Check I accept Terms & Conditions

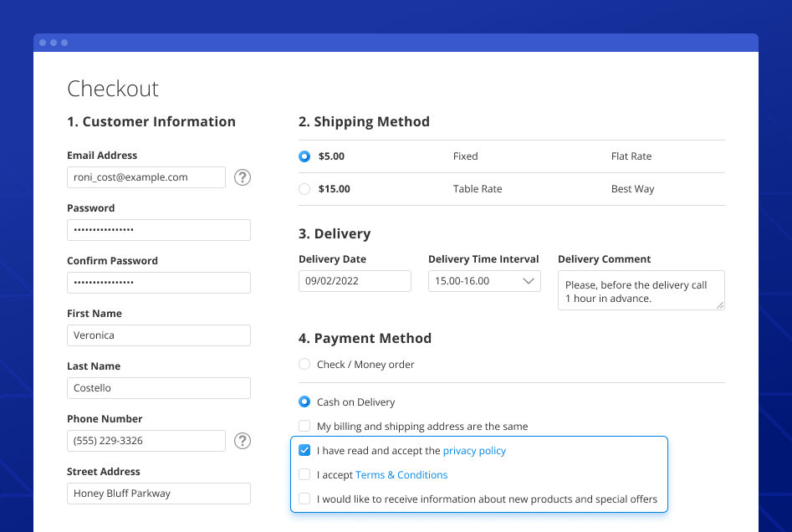(x=304, y=474)
